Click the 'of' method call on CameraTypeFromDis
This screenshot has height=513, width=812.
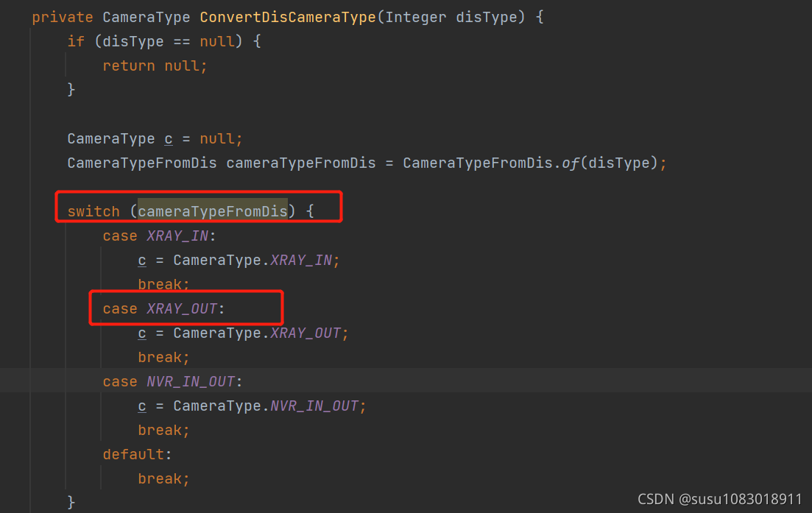[570, 163]
